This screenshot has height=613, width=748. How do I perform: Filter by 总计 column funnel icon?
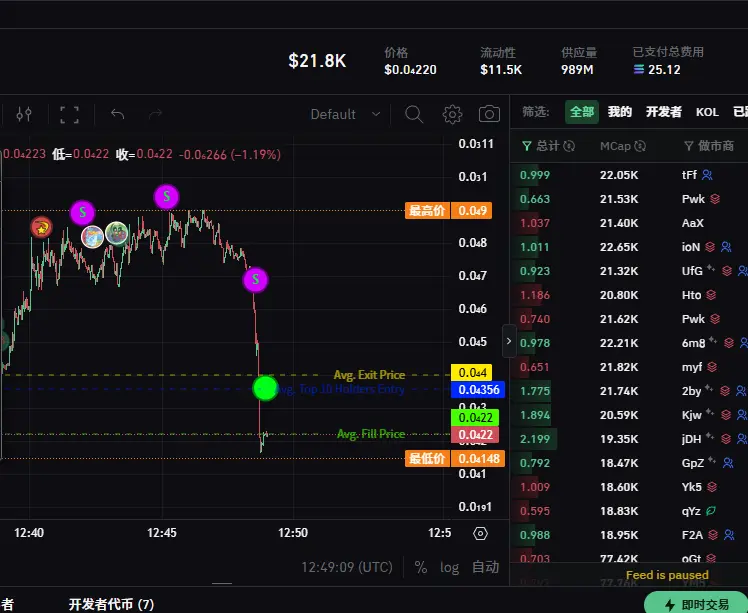[527, 146]
